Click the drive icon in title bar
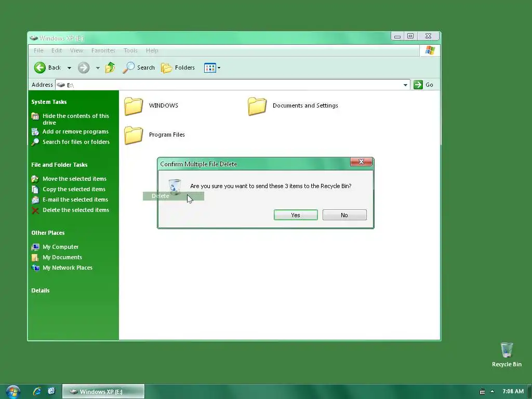 coord(34,38)
